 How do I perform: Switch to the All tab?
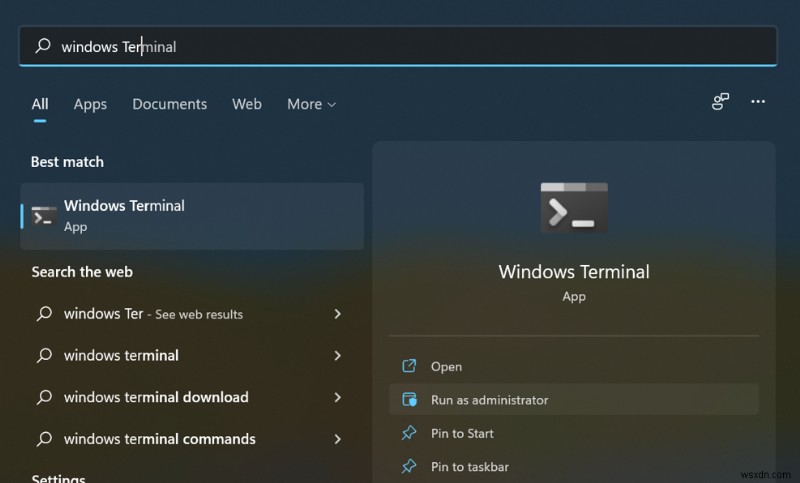tap(40, 104)
